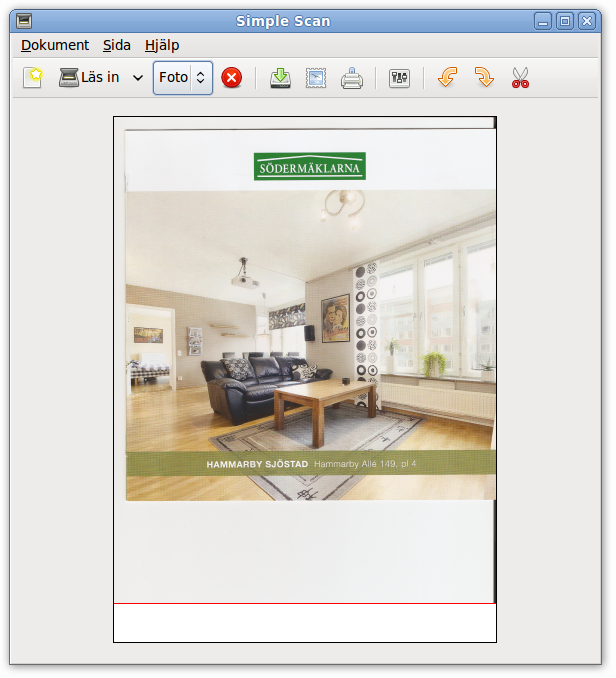Maximize the Simple Scan window

point(565,21)
